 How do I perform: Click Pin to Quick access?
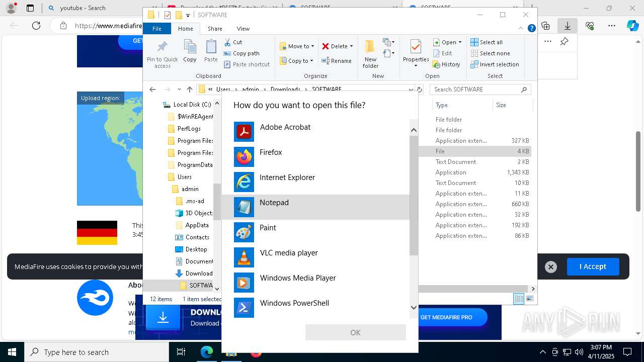(162, 54)
